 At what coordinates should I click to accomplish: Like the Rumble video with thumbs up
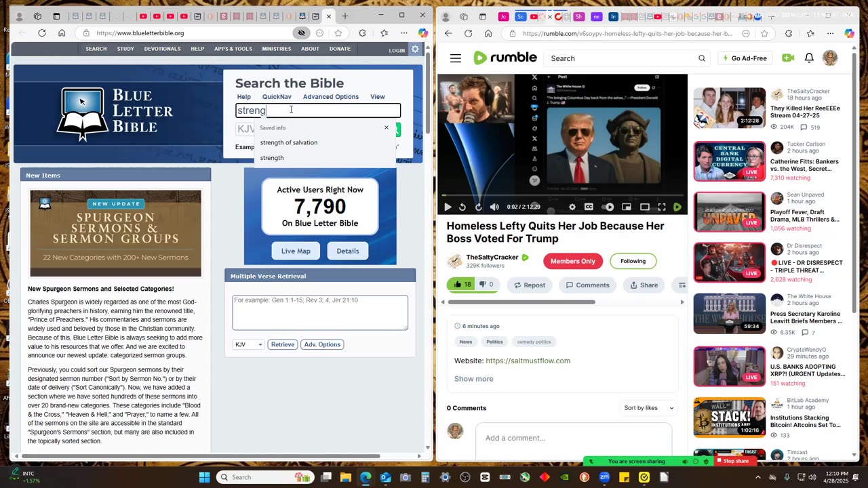point(463,285)
